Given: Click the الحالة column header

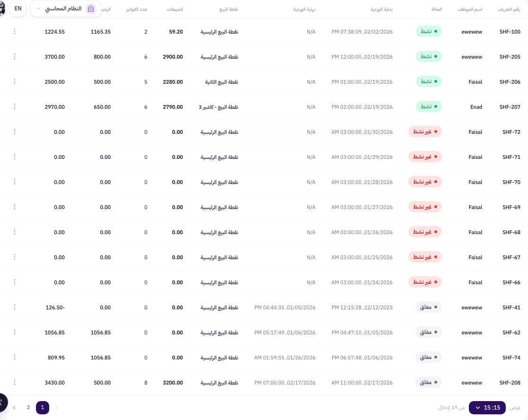Looking at the screenshot, I should point(436,9).
